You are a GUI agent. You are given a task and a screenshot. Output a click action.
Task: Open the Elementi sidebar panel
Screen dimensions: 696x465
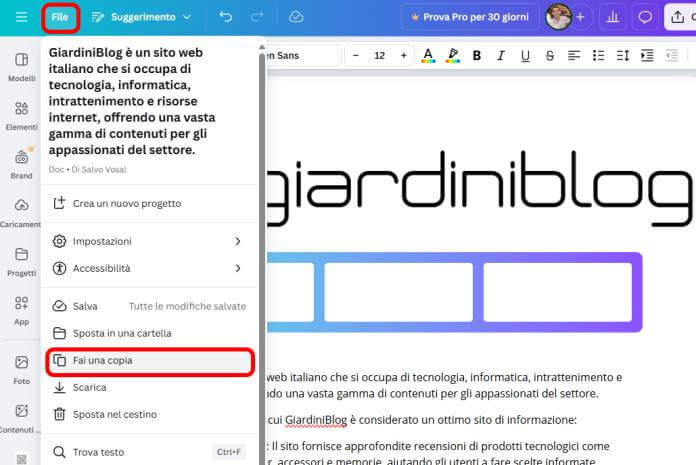21,116
